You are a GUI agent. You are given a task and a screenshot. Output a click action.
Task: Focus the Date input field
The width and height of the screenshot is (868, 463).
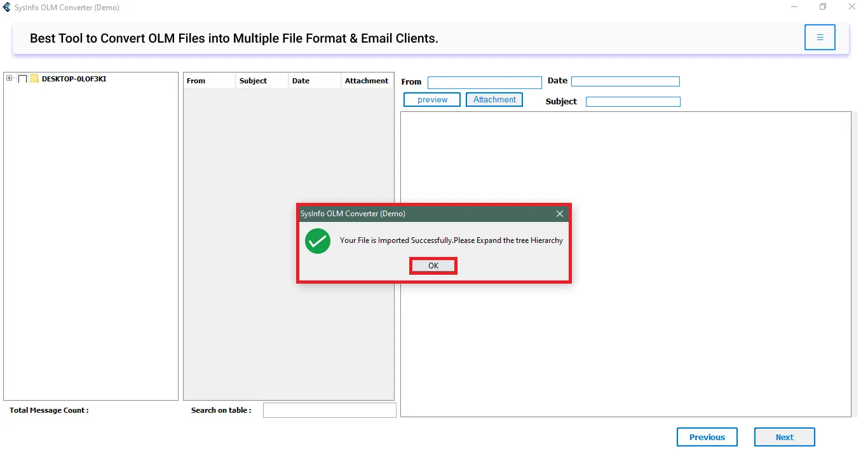pyautogui.click(x=625, y=81)
